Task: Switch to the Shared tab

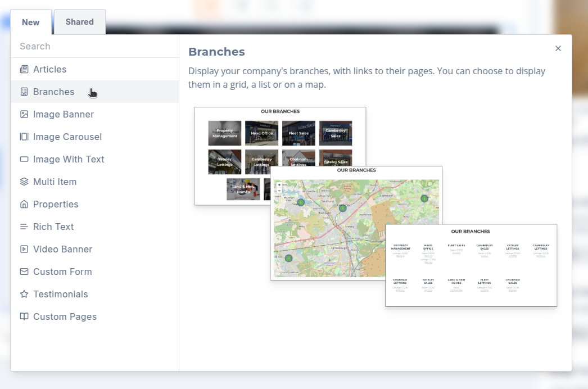Action: point(79,22)
